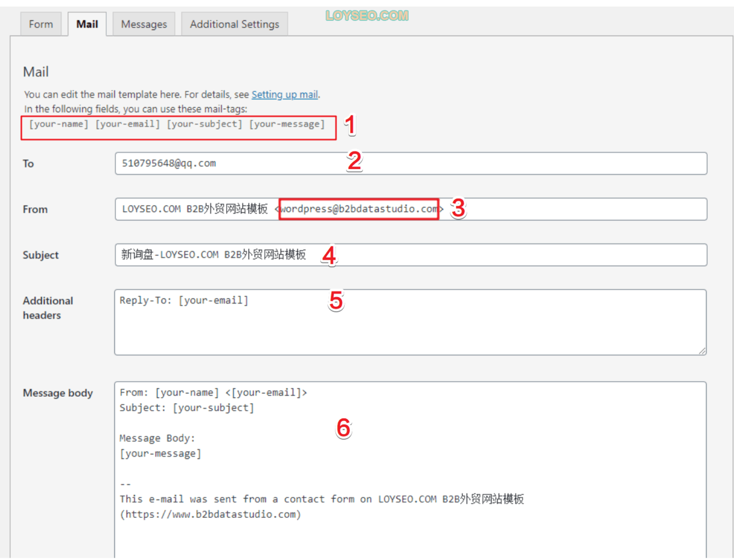This screenshot has width=734, height=560.
Task: Click the https://www.b2bdatastudio.com URL text
Action: click(211, 515)
